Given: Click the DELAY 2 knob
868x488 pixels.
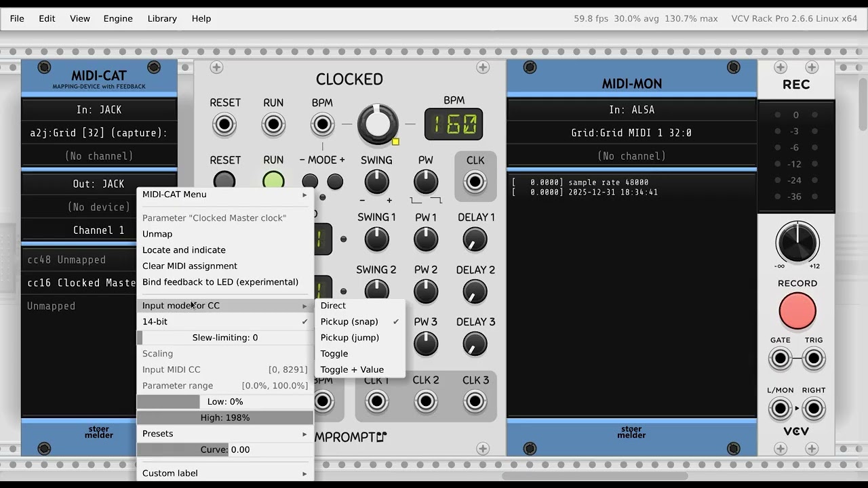Looking at the screenshot, I should pyautogui.click(x=475, y=291).
